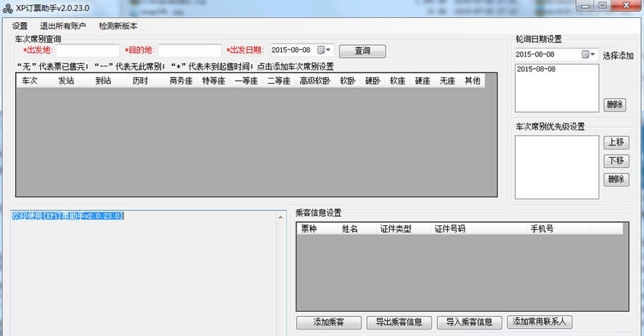Click the 到站 column header
The width and height of the screenshot is (644, 336).
tap(109, 81)
